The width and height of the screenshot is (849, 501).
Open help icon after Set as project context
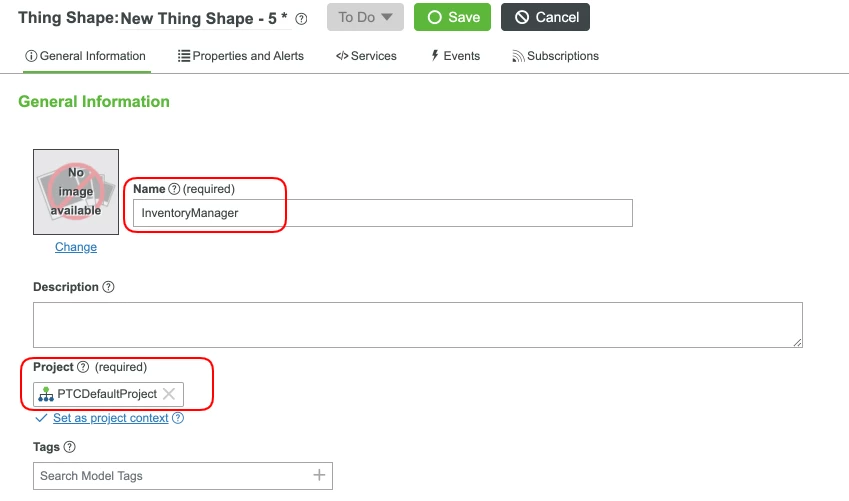pos(178,418)
